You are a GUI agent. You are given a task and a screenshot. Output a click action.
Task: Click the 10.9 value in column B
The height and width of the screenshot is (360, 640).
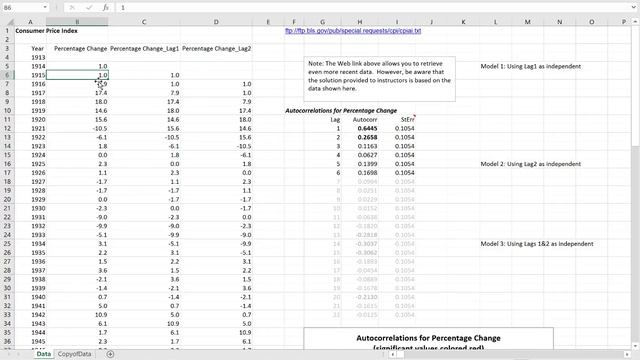pos(101,315)
